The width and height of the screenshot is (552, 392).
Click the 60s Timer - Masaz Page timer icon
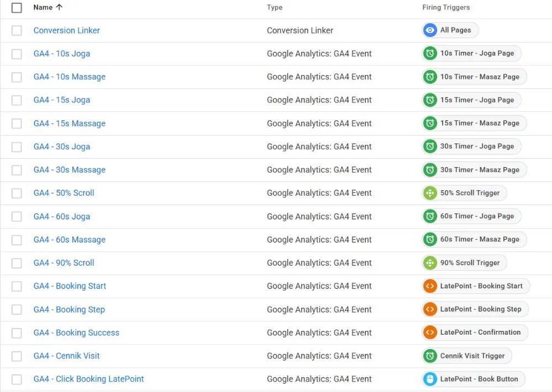430,240
